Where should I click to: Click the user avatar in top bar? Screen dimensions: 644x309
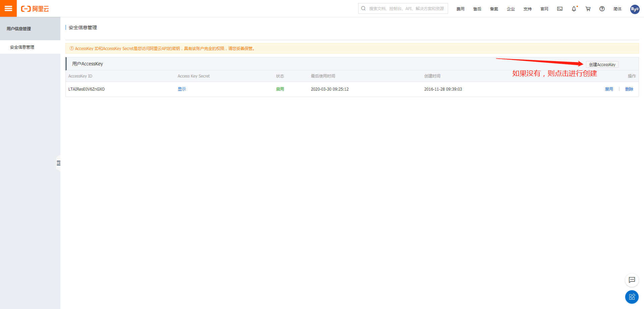(635, 9)
